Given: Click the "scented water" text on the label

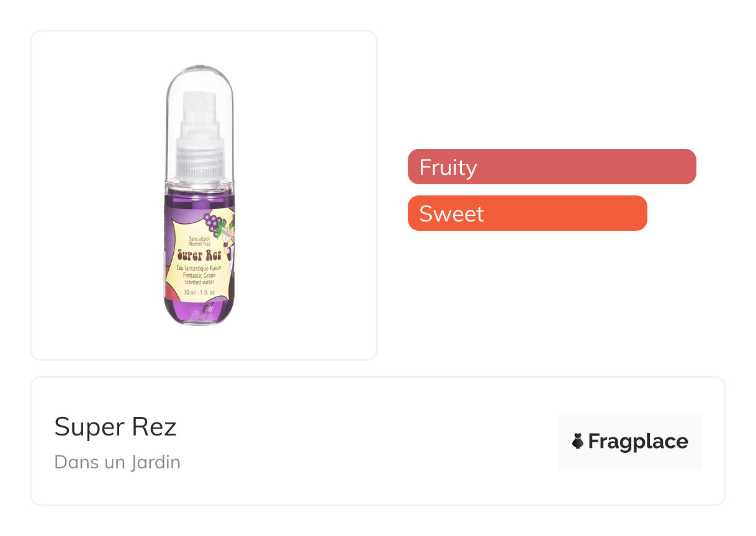Looking at the screenshot, I should pyautogui.click(x=199, y=282).
